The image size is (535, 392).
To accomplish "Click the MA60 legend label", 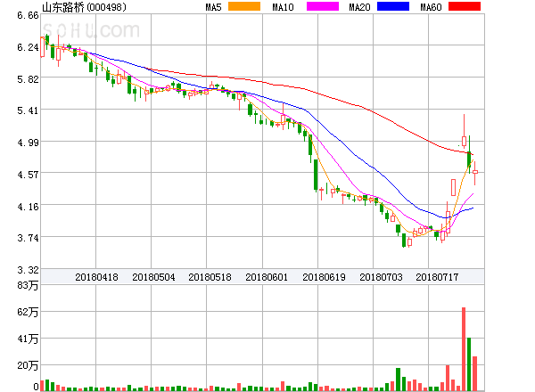I will click(431, 7).
